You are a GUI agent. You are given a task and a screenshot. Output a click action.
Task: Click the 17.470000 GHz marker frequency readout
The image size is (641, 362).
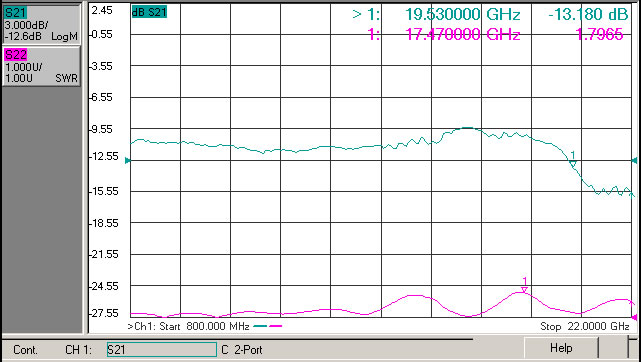pos(463,34)
